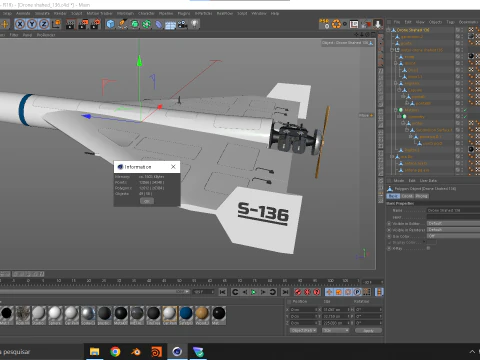Toggle scale keyframe channel icon
This screenshot has height=360, width=480.
[x=339, y=292]
